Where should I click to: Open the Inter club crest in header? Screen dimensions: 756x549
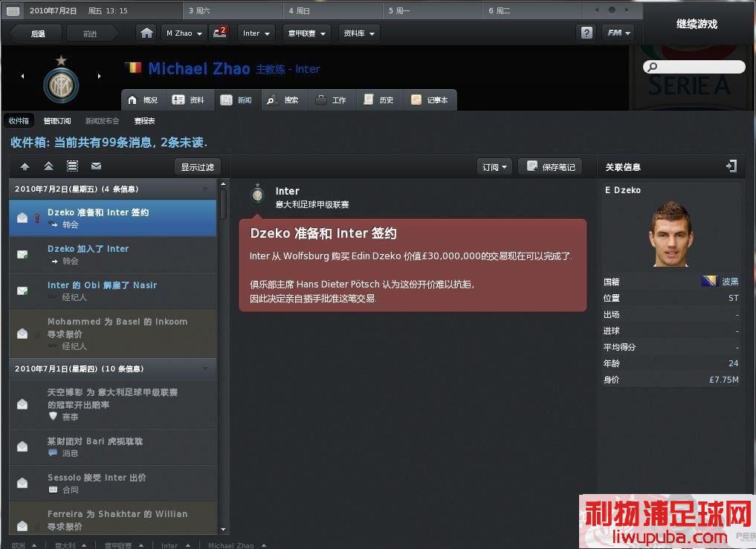click(x=61, y=79)
